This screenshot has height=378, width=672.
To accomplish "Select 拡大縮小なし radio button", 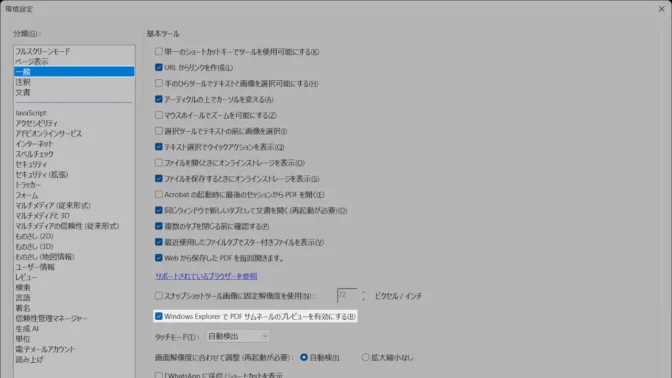I will (365, 357).
